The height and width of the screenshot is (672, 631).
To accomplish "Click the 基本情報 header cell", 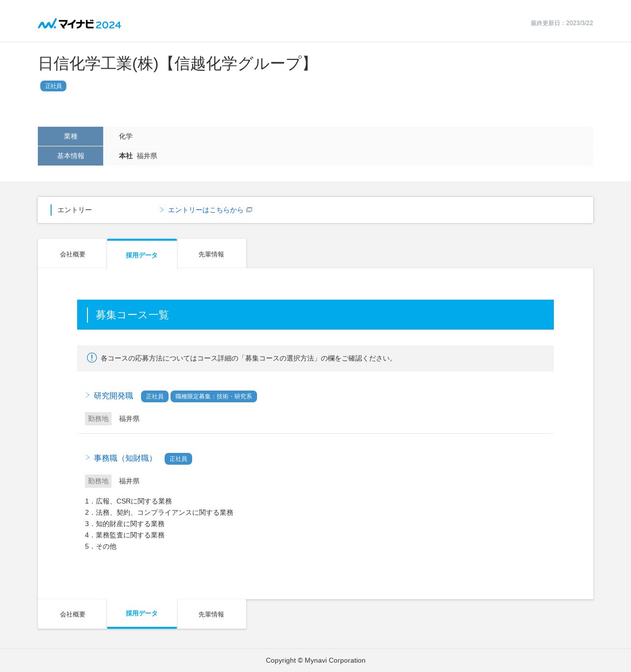I will click(70, 156).
